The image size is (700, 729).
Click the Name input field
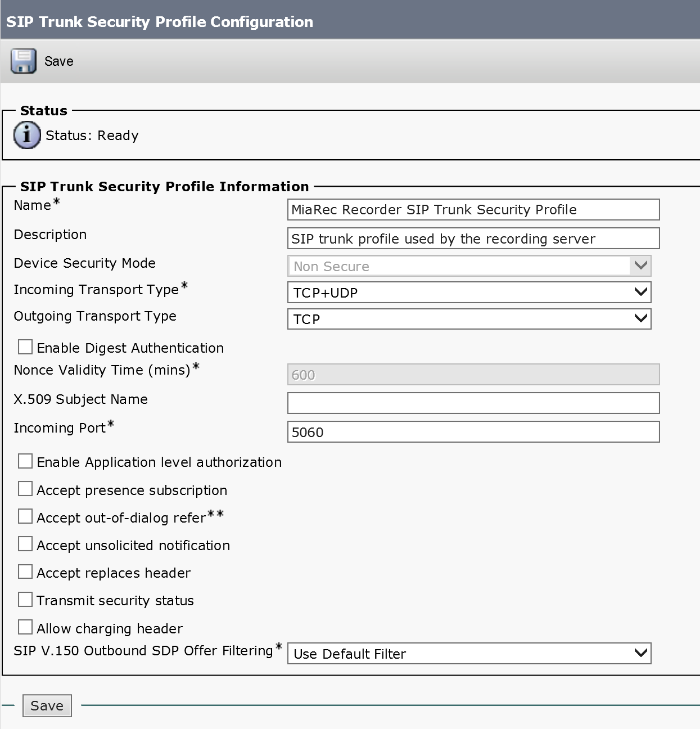(x=473, y=209)
